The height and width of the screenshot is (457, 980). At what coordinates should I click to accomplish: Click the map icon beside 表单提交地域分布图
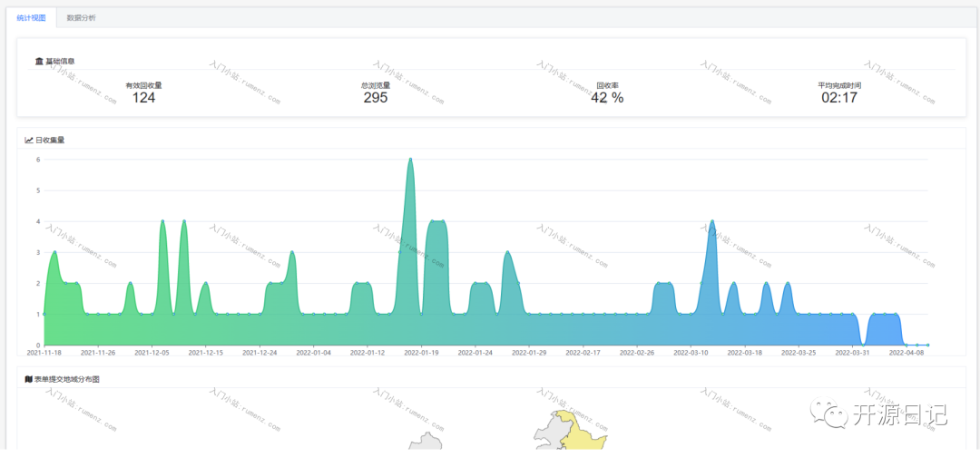tap(29, 378)
